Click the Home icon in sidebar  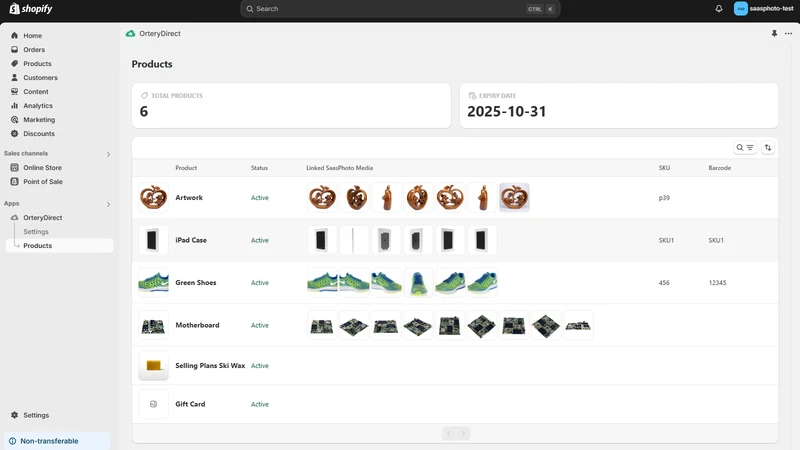[x=14, y=36]
